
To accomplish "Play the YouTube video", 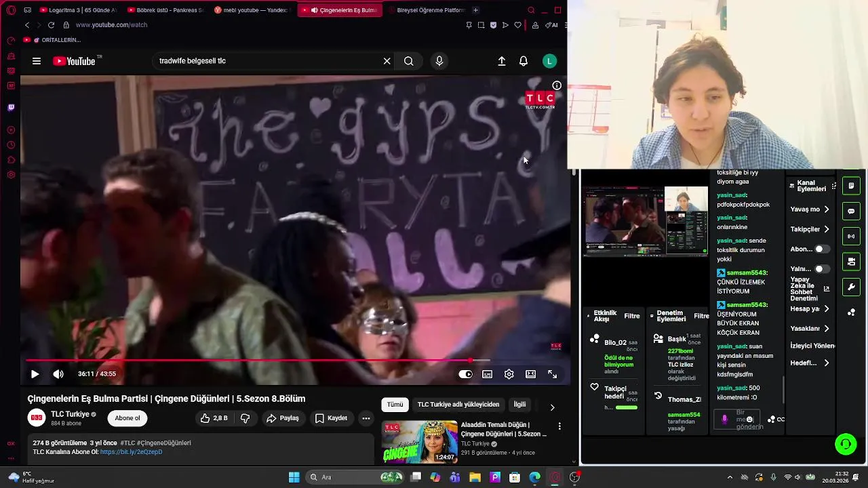I will point(35,374).
